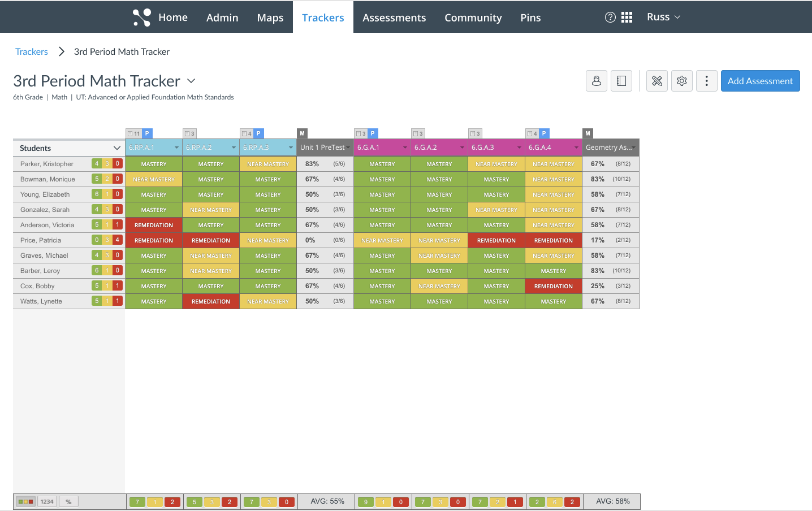Switch to color mastery view toggle
The image size is (812, 511).
(x=26, y=501)
